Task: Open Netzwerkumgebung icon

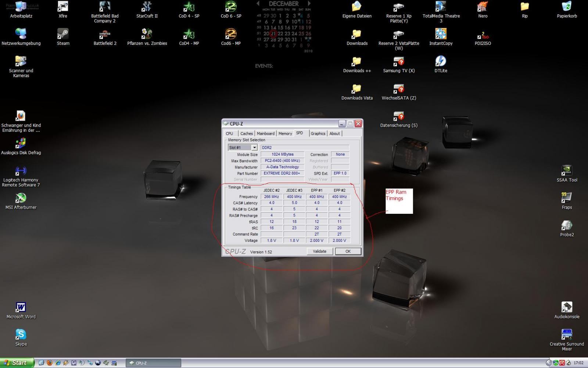Action: [x=21, y=37]
